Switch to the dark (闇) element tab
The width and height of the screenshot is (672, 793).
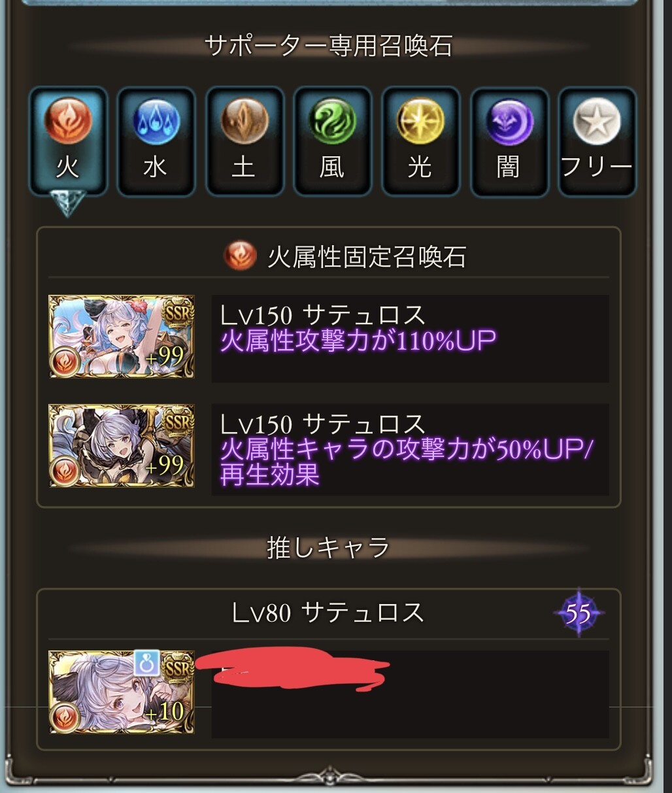(509, 141)
